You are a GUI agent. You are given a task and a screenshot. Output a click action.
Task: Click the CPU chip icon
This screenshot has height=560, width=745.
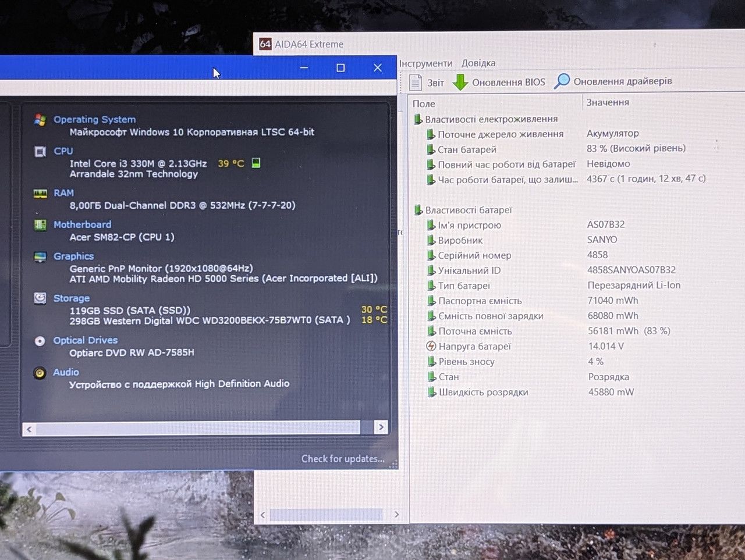point(40,152)
